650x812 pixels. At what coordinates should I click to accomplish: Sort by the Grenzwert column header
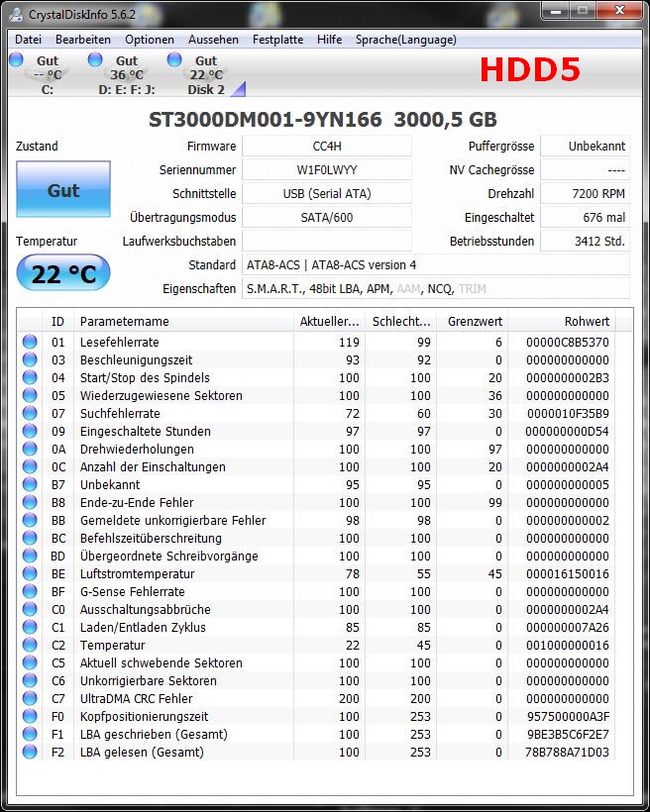pos(473,321)
